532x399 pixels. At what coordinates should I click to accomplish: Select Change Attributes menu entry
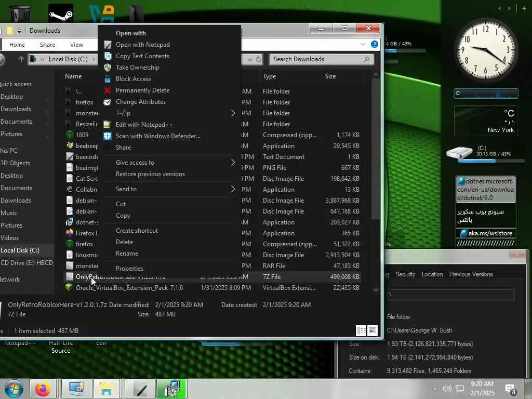point(140,101)
